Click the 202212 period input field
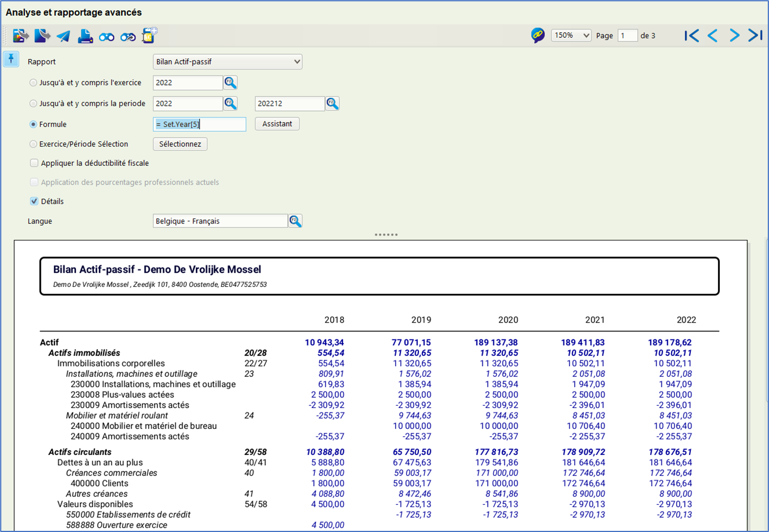This screenshot has height=532, width=769. [x=290, y=104]
